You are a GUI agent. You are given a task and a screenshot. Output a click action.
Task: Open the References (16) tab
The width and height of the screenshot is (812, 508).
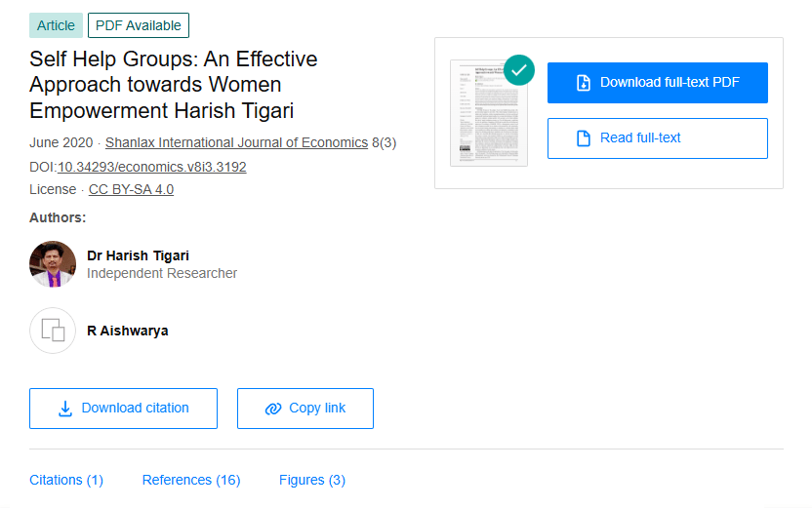(x=191, y=480)
